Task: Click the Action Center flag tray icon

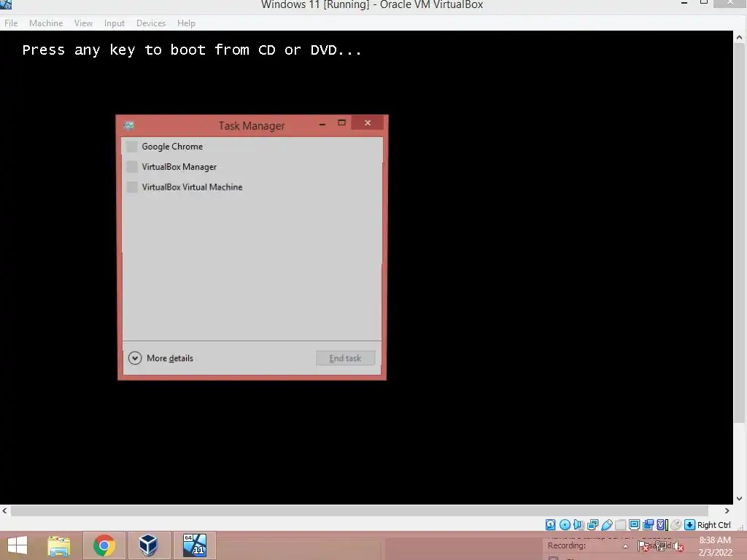Action: pyautogui.click(x=643, y=546)
